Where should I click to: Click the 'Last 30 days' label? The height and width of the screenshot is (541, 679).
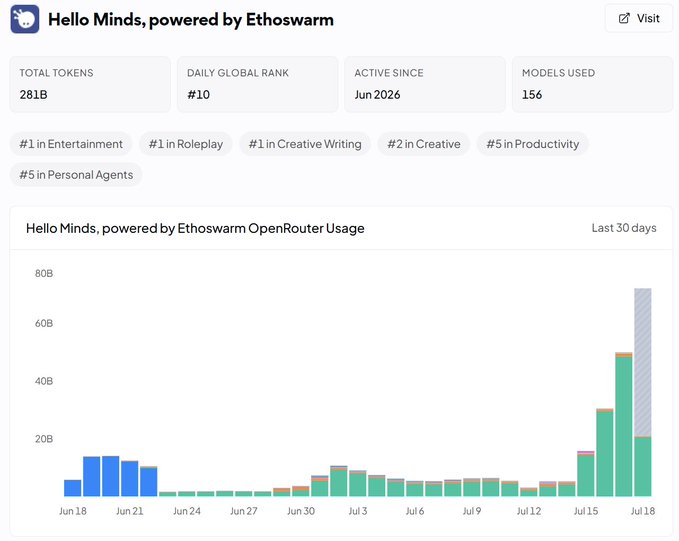click(x=624, y=228)
